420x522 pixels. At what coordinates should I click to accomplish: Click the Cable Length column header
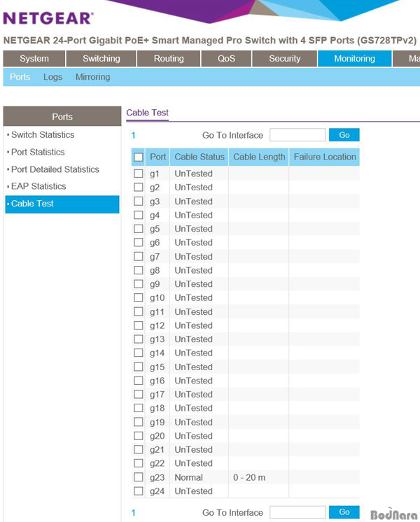[x=259, y=157]
